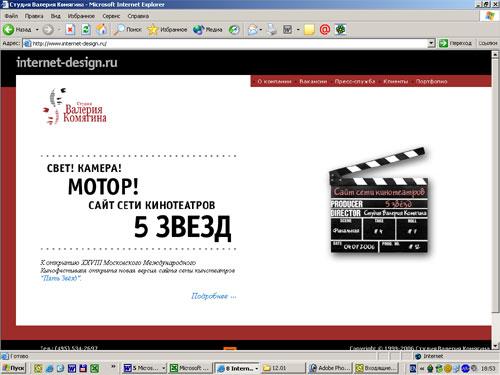This screenshot has width=500, height=375.
Task: Click the address bar URL field
Action: pyautogui.click(x=225, y=43)
